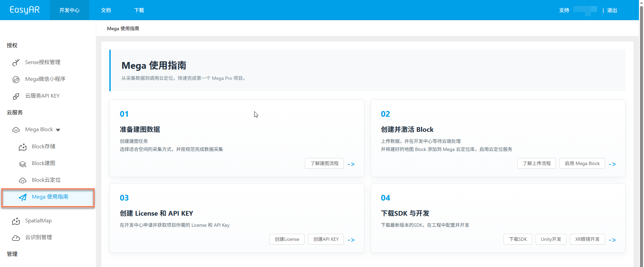Click the large Mega 使用指南 page heading
This screenshot has width=644, height=267.
pos(154,65)
